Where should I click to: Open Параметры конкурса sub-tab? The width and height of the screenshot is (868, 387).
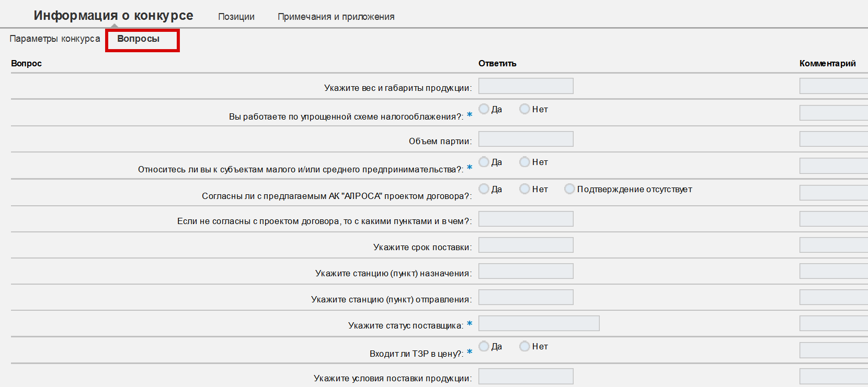pyautogui.click(x=55, y=39)
